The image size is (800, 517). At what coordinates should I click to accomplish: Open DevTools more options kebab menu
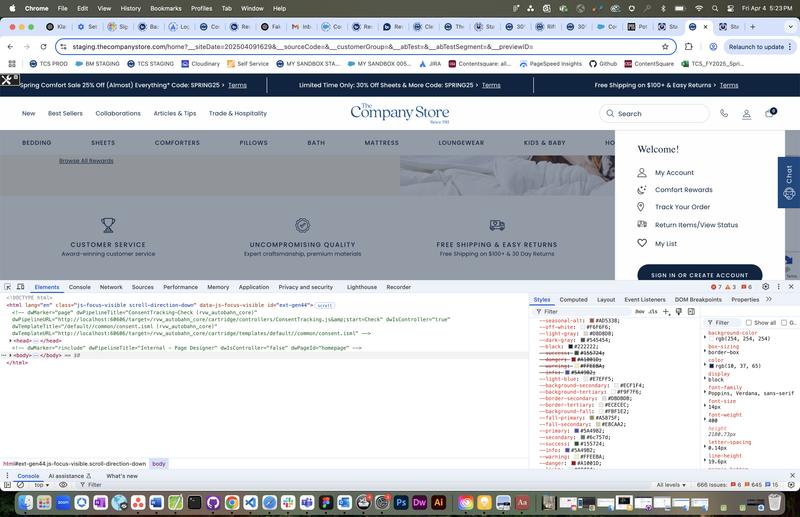click(x=779, y=287)
